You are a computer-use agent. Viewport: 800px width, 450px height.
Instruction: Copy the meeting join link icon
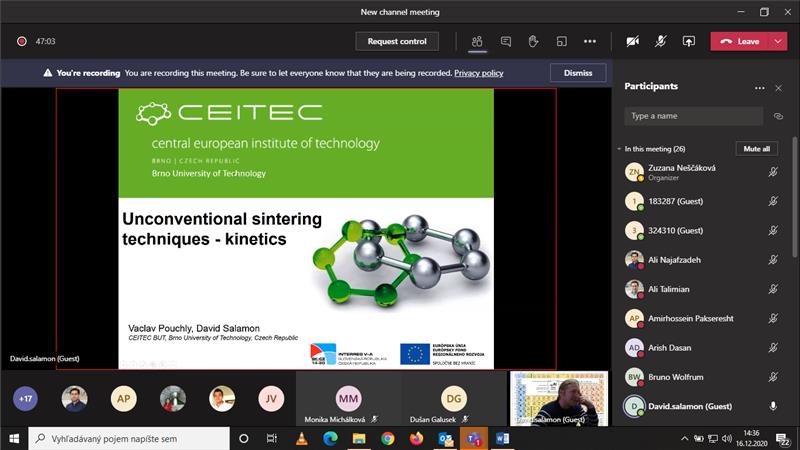pyautogui.click(x=778, y=116)
